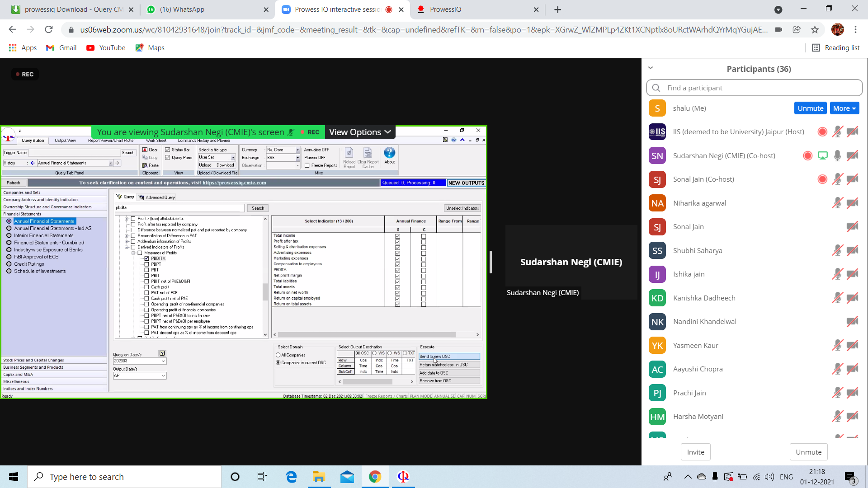This screenshot has width=868, height=488.
Task: Open Chrome three-dot menu
Action: (855, 30)
